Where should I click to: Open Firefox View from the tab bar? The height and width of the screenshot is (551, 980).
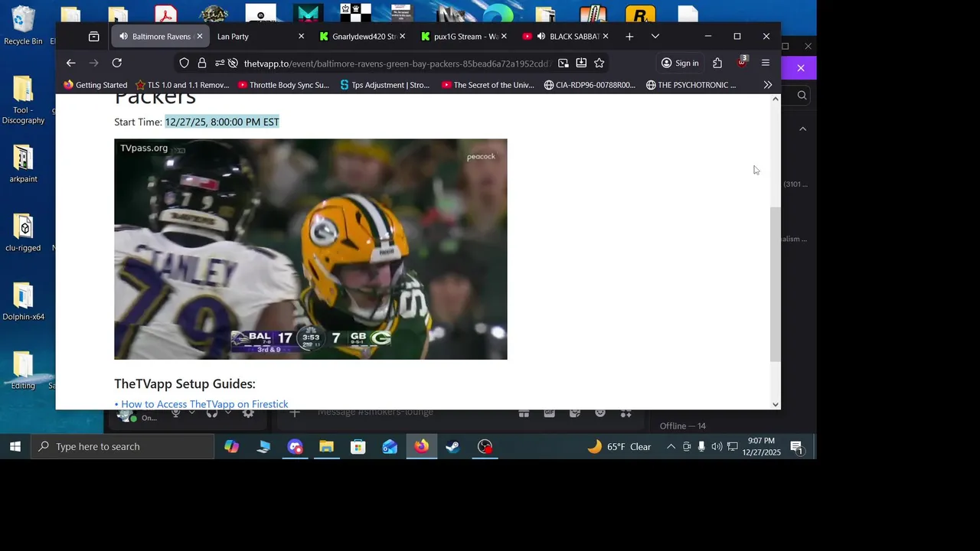tap(93, 36)
